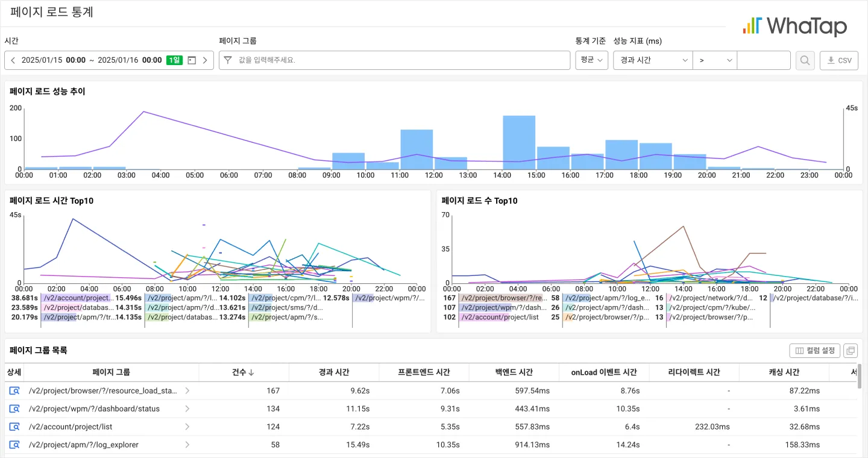The image size is (868, 458).
Task: Open detail for resource_load_sta row
Action: (x=14, y=391)
